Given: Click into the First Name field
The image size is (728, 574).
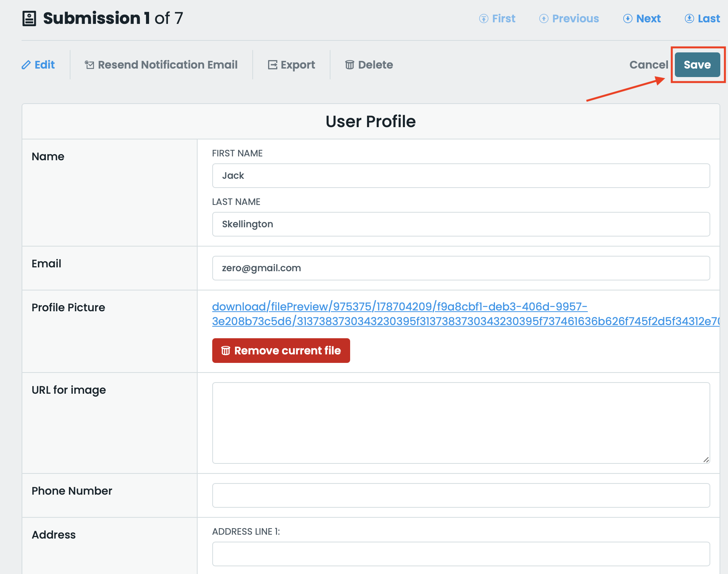Looking at the screenshot, I should click(461, 176).
